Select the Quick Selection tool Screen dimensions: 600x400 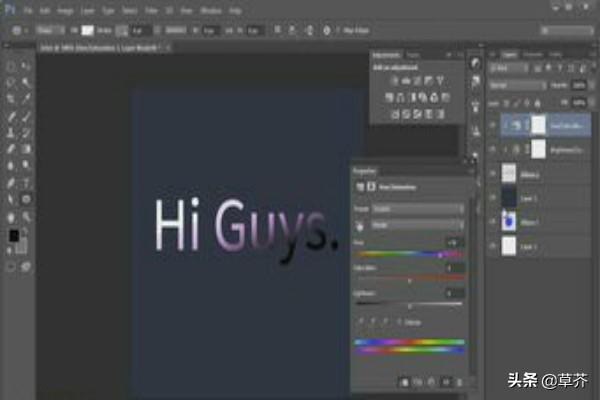[26, 82]
